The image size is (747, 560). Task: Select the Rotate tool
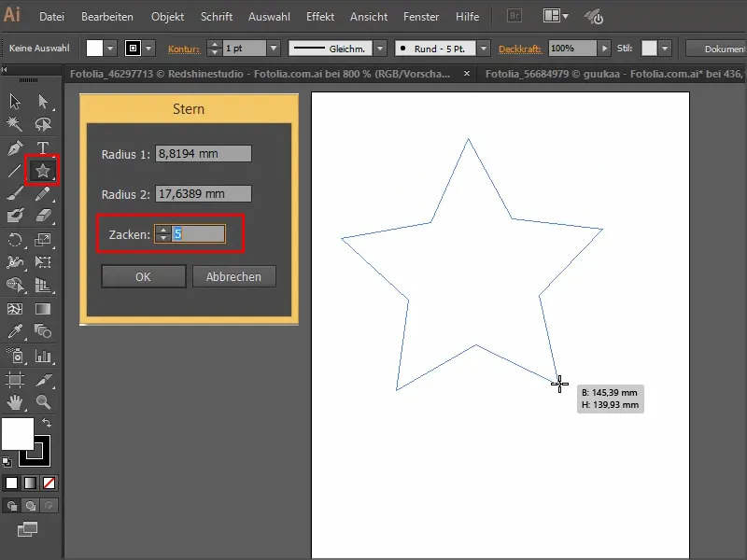[x=15, y=240]
